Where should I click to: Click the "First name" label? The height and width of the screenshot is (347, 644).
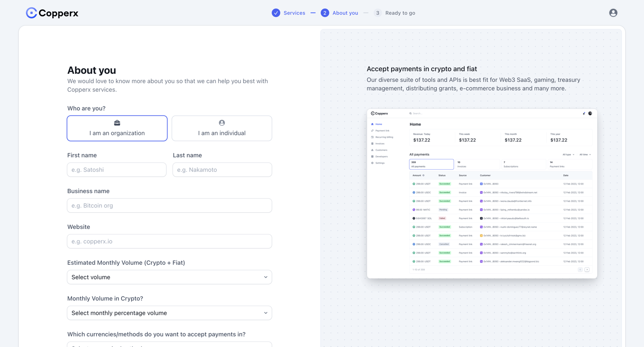pyautogui.click(x=82, y=155)
